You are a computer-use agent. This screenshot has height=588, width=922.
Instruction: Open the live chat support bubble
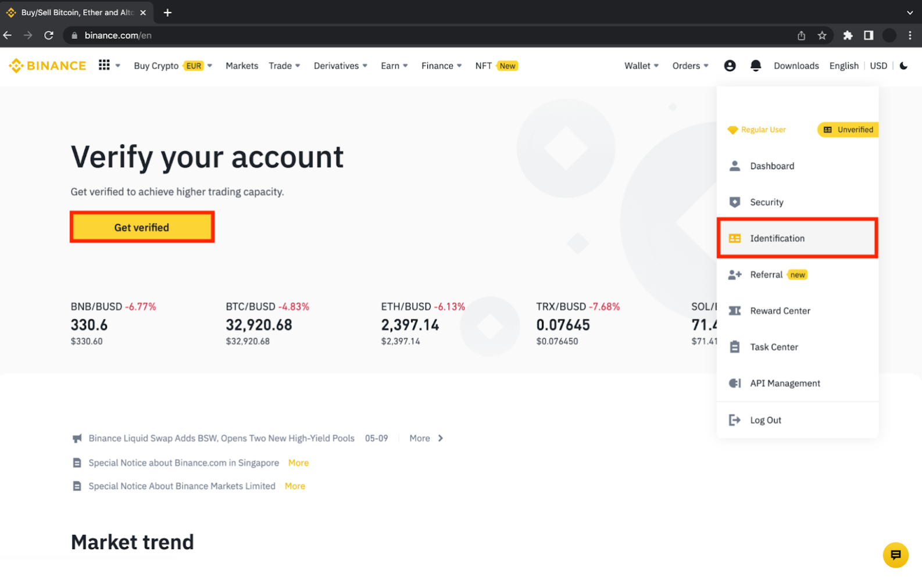click(895, 555)
